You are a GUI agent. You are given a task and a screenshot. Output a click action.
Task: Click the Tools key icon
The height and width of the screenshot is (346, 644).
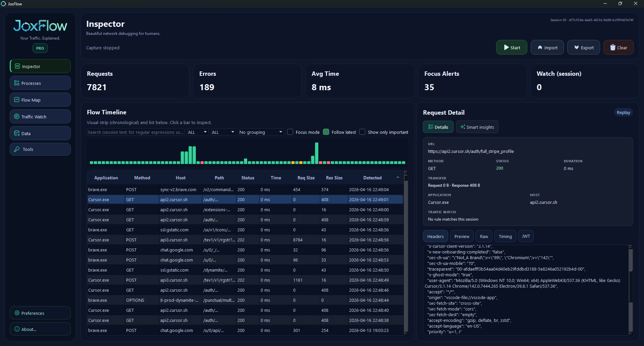point(17,149)
